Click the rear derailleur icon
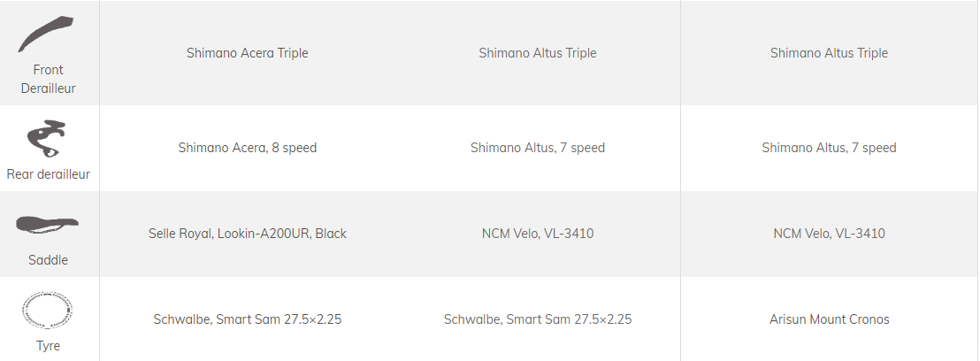 (47, 138)
